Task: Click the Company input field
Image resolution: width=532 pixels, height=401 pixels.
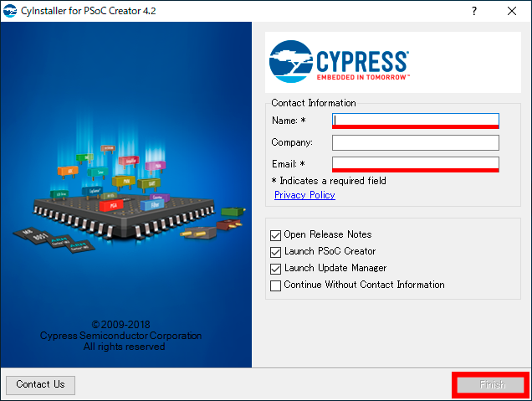Action: coord(415,142)
